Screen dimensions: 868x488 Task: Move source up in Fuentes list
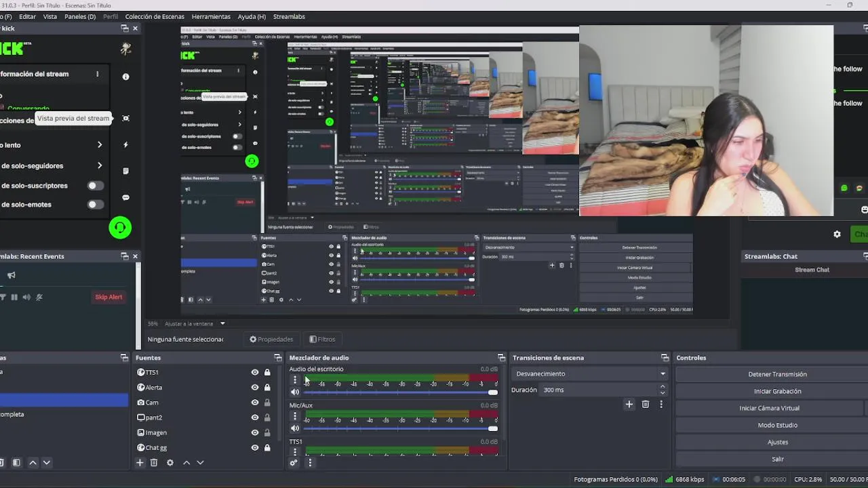click(x=186, y=462)
